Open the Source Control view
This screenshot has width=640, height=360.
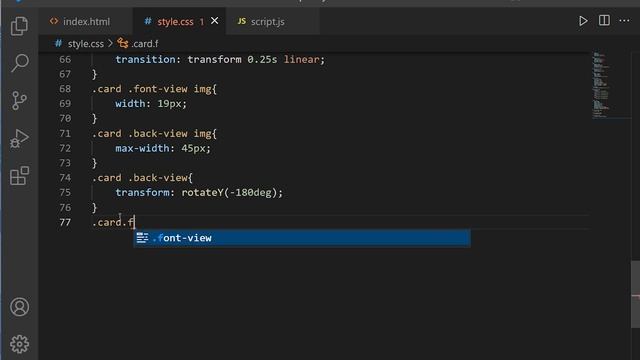(19, 100)
